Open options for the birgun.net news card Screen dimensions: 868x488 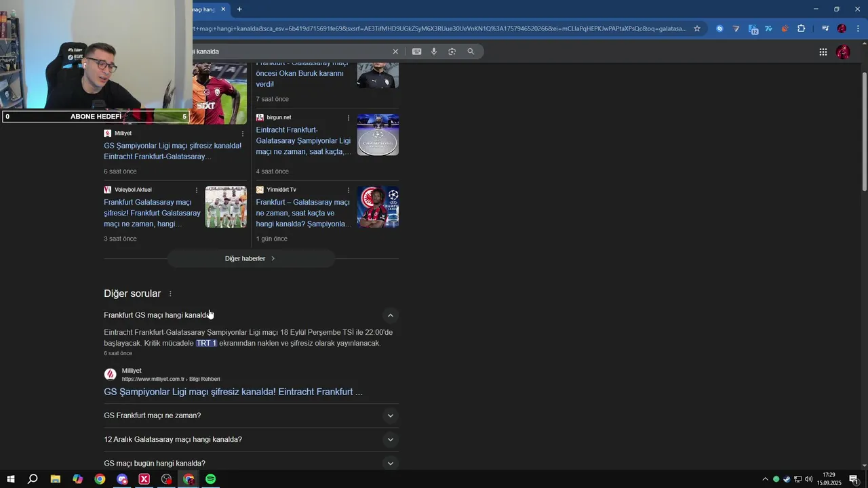tap(349, 117)
